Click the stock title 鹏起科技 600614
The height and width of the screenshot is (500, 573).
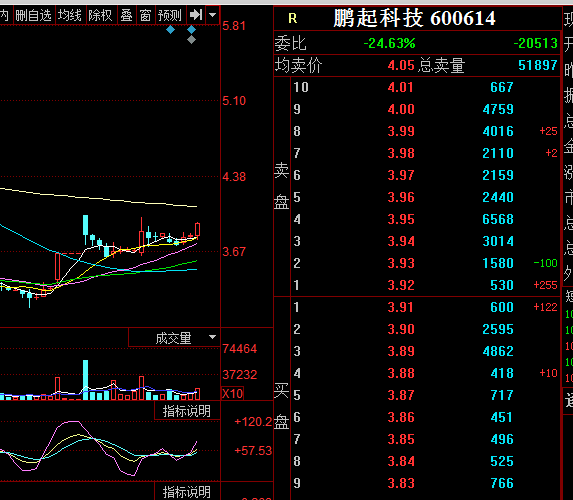pos(414,18)
